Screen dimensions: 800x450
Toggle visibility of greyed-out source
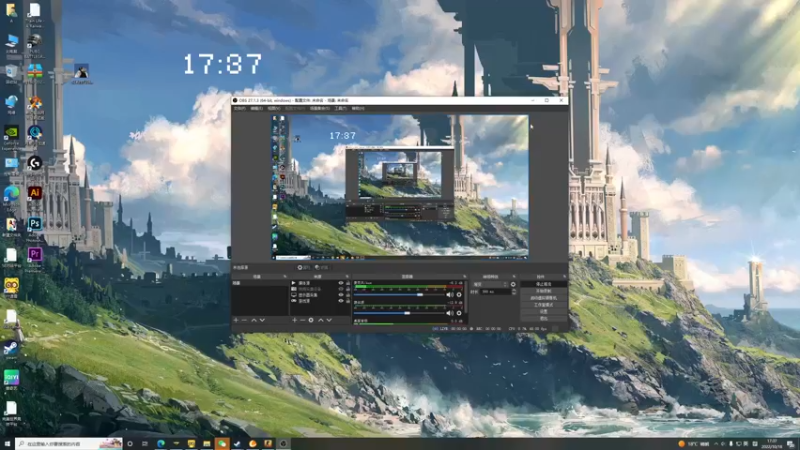pyautogui.click(x=341, y=289)
